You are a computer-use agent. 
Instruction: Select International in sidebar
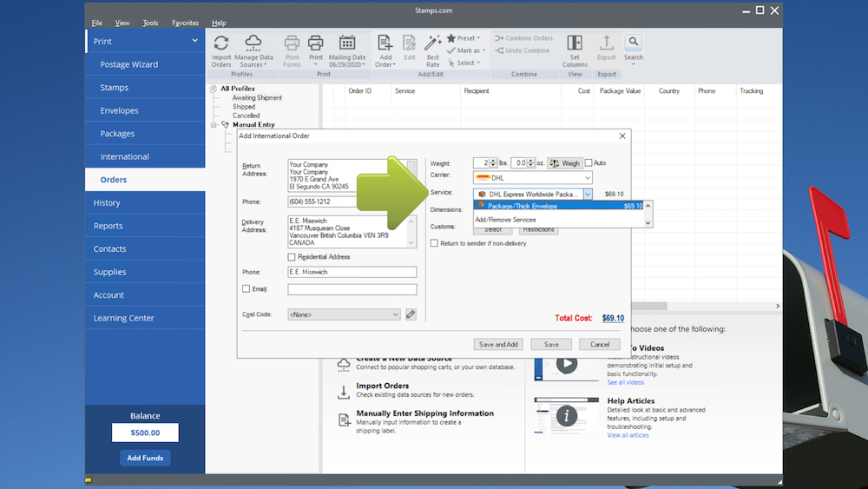click(145, 156)
